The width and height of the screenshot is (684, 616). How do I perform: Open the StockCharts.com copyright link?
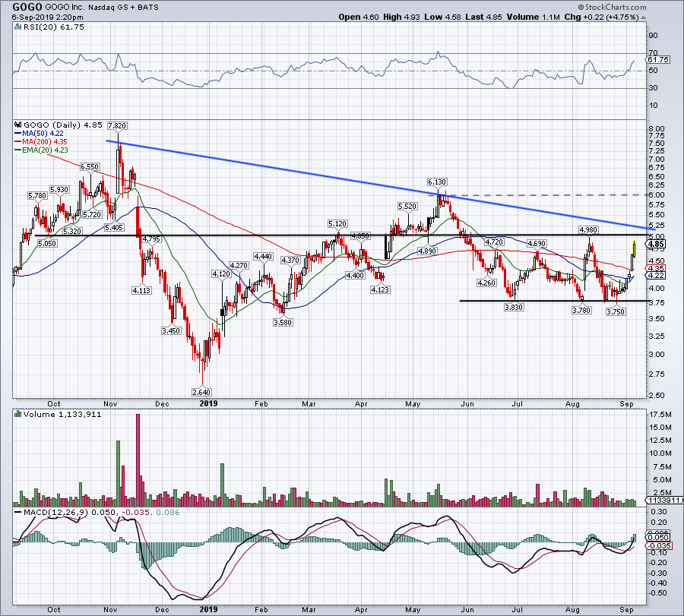612,7
